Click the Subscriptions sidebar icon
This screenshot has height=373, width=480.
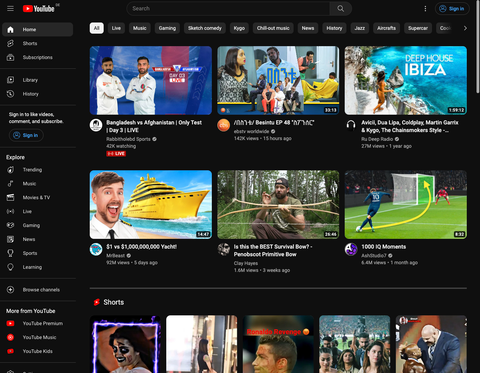[10, 57]
